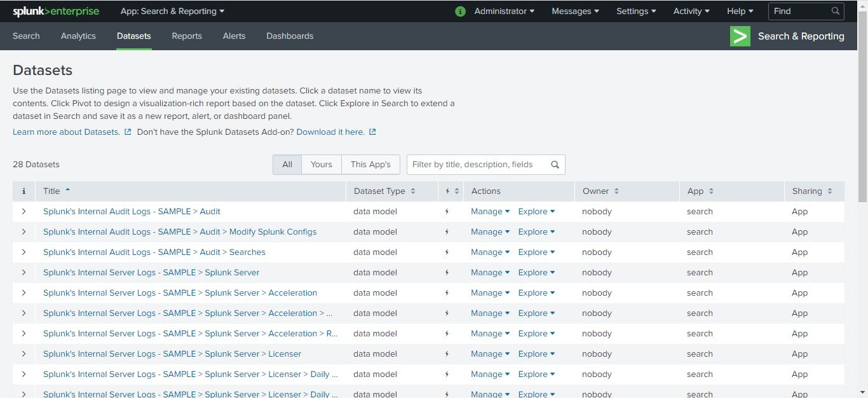
Task: Go to the Reports tab
Action: [187, 36]
